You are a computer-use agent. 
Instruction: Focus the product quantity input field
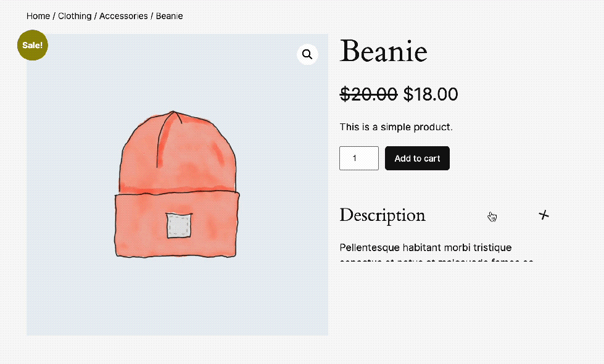coord(358,159)
